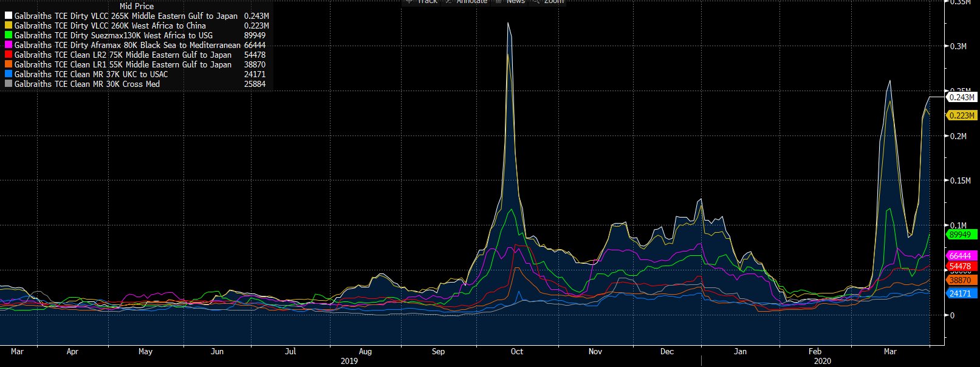The image size is (980, 367).
Task: Click the Jan label on the time axis
Action: point(740,352)
